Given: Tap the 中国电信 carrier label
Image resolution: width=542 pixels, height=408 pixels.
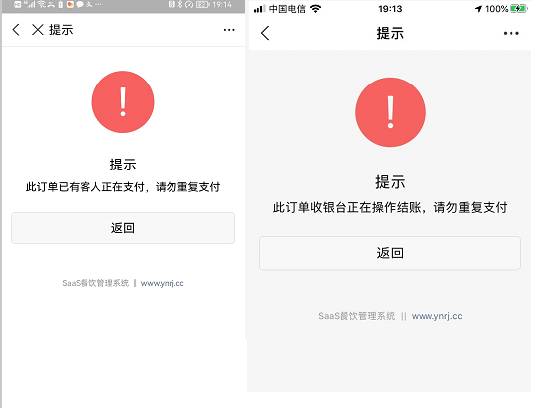Looking at the screenshot, I should (287, 9).
